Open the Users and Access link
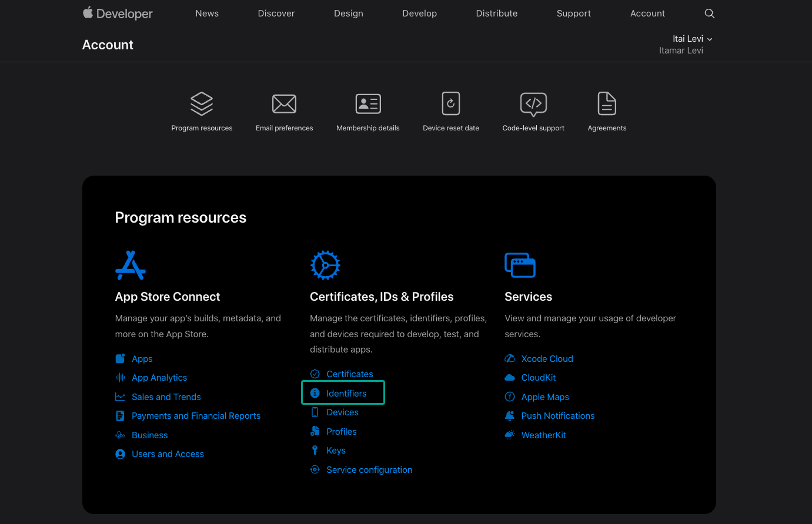 [168, 454]
